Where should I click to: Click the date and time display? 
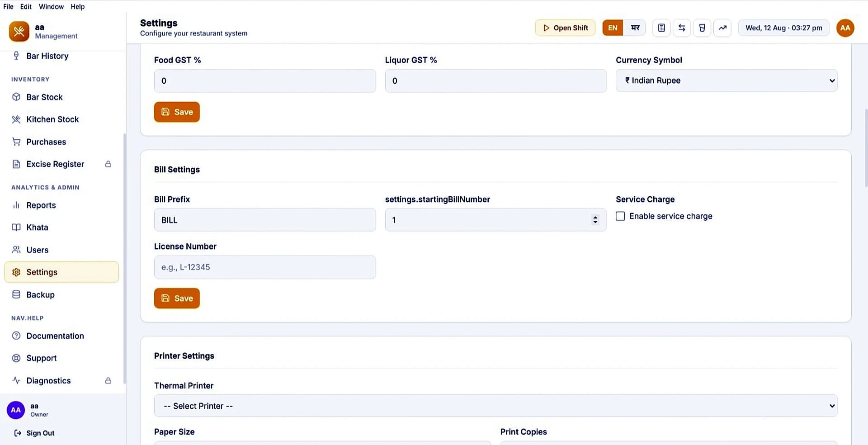tap(783, 28)
